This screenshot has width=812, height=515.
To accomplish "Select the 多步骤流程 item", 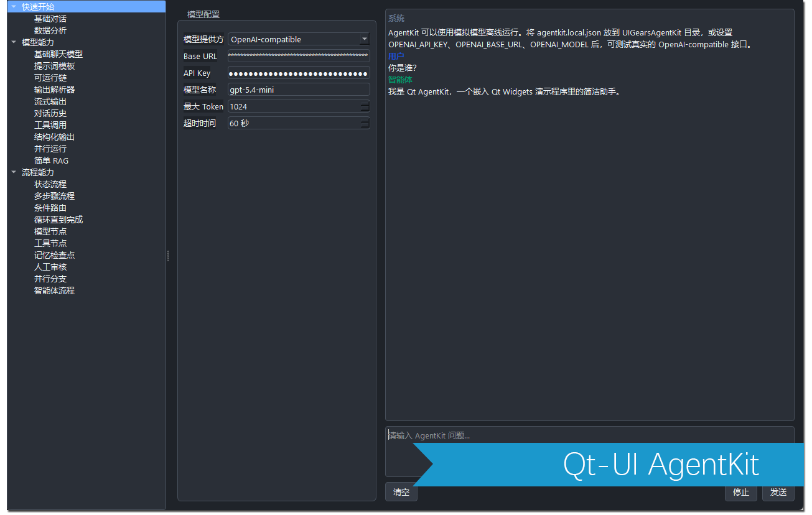I will [x=55, y=196].
